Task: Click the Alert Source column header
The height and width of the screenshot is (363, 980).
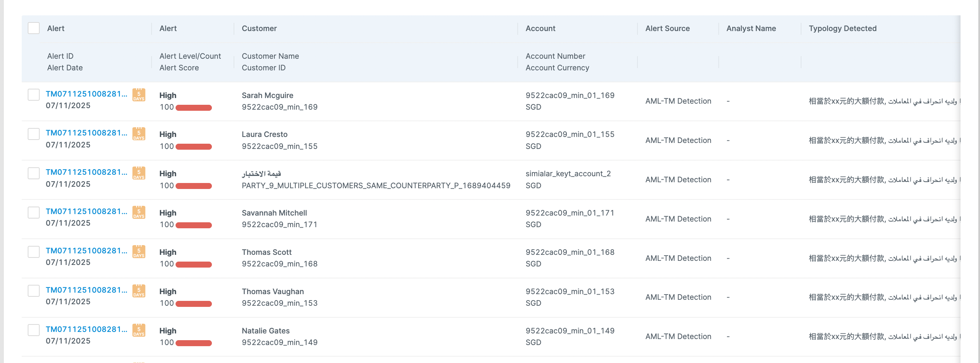Action: 667,28
